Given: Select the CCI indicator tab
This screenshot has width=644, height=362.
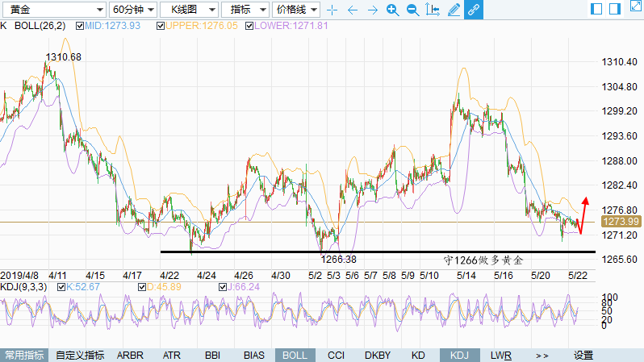Looking at the screenshot, I should 337,355.
